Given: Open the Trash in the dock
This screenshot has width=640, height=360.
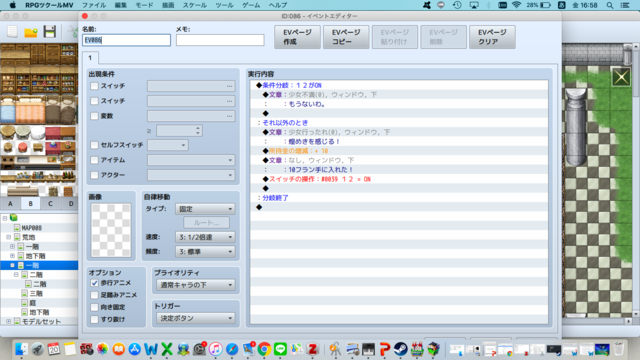Looking at the screenshot, I should pos(619,349).
